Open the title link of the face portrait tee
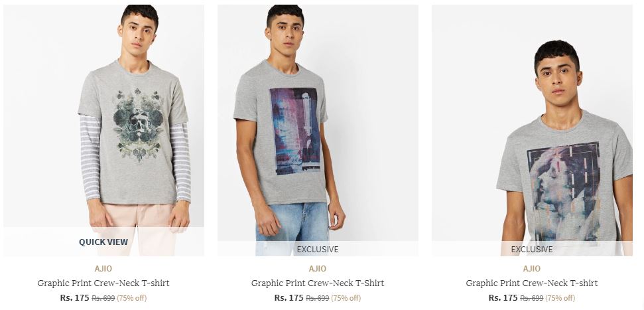The image size is (644, 310). click(x=531, y=283)
